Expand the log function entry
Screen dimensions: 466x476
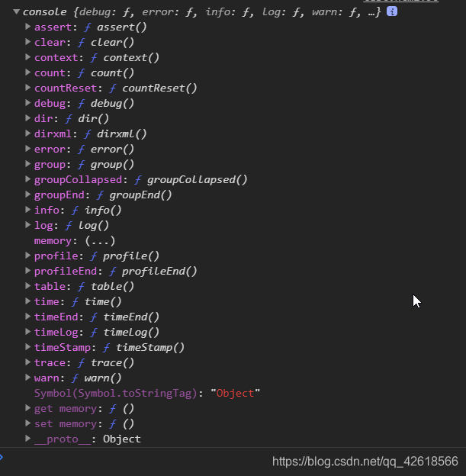pos(27,225)
